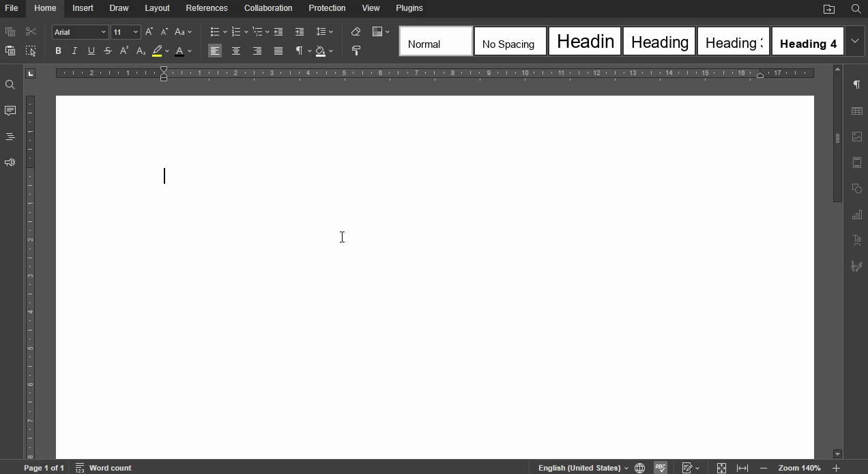This screenshot has height=474, width=868.
Task: Click the Copy style paint roller icon
Action: 356,51
